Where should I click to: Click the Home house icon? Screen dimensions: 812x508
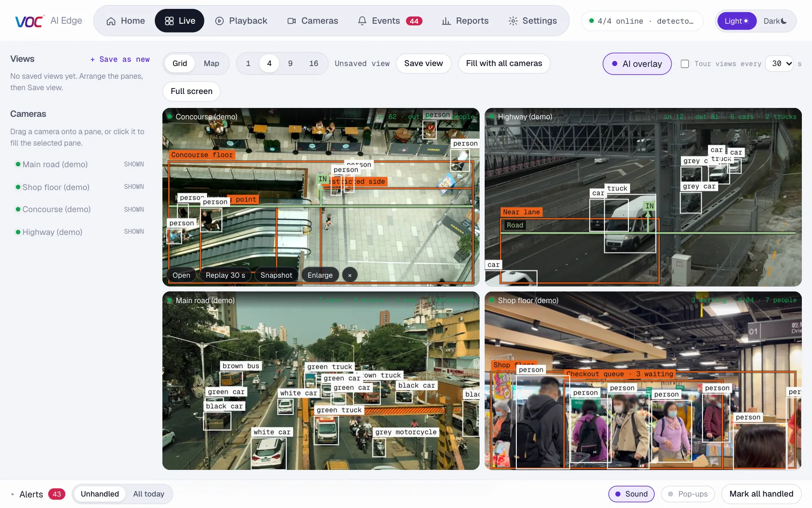pyautogui.click(x=111, y=21)
